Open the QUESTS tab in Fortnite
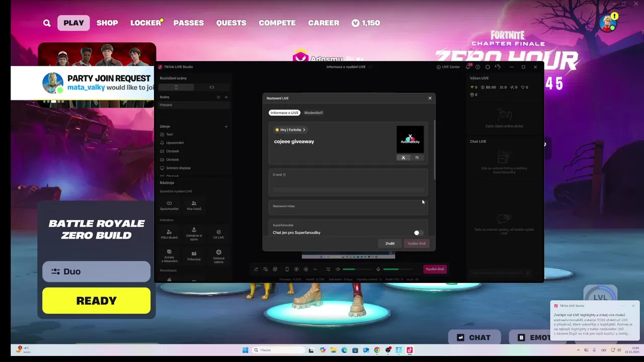 pos(231,23)
